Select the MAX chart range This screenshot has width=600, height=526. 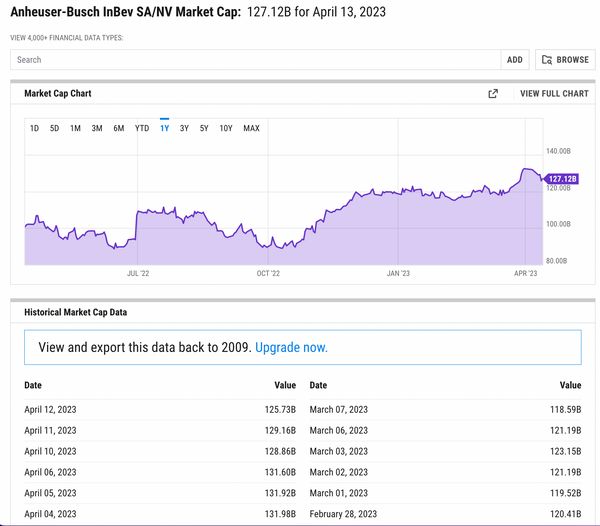(251, 128)
